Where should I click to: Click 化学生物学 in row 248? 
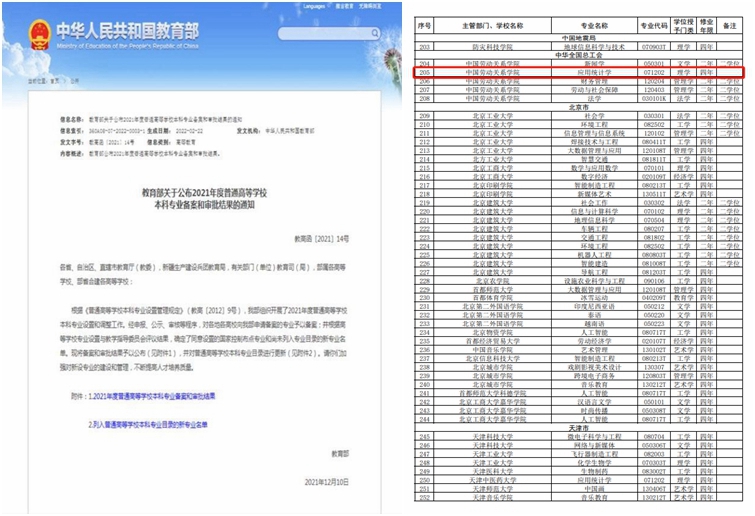pyautogui.click(x=594, y=463)
